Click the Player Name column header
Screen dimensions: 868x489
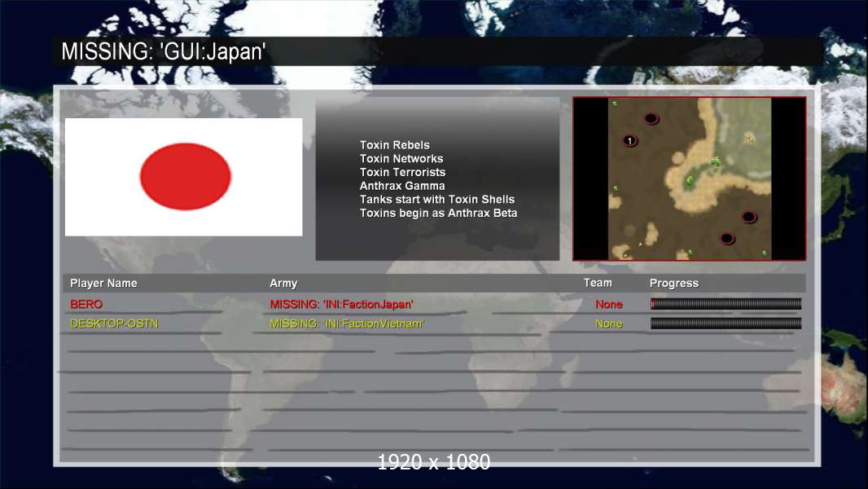pyautogui.click(x=103, y=283)
